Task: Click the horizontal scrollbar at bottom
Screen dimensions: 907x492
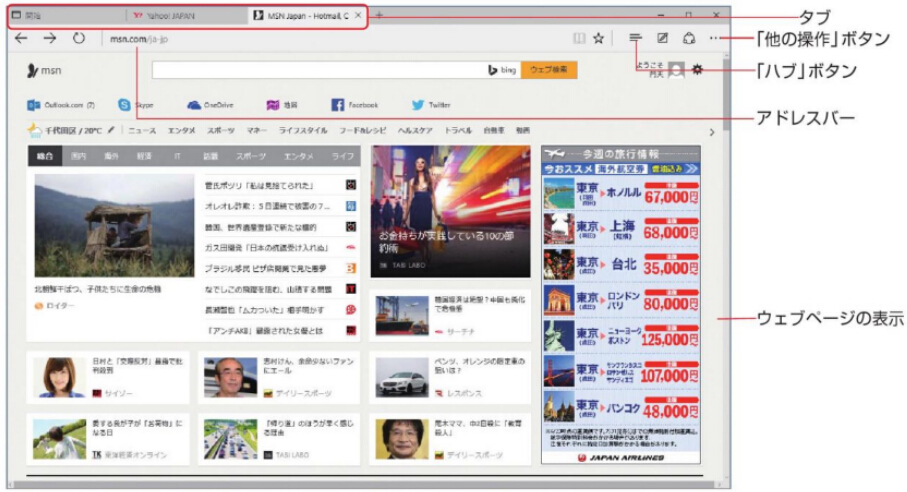Action: (364, 484)
